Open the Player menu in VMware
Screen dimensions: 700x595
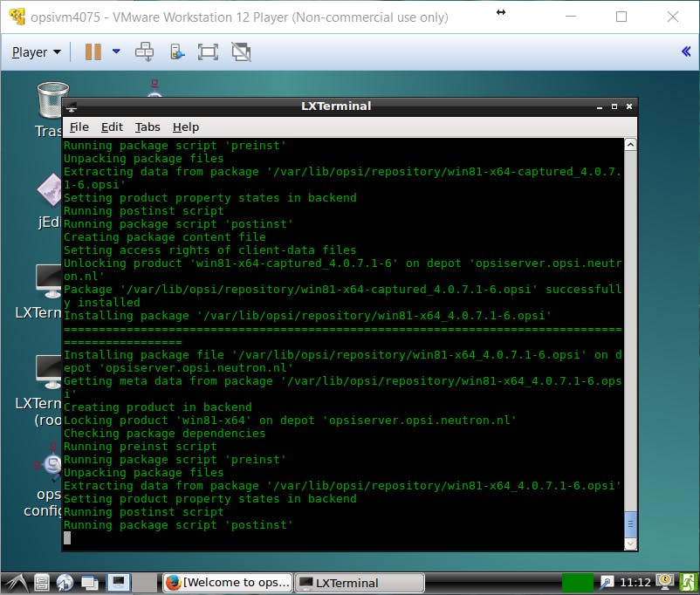[36, 52]
